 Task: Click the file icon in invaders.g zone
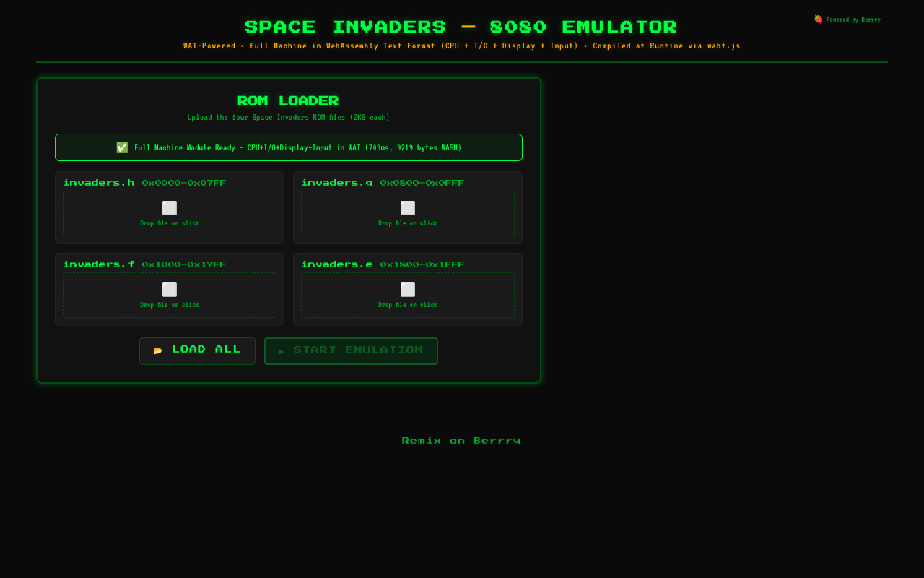tap(407, 207)
